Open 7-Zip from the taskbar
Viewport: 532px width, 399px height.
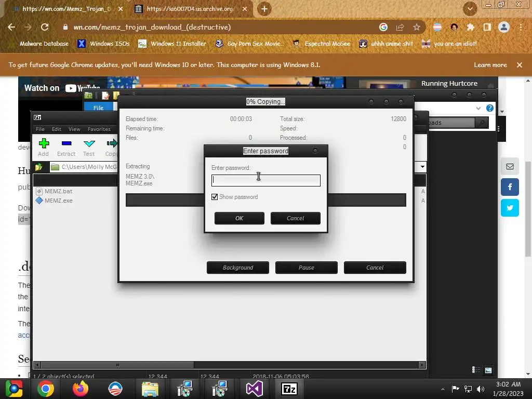click(x=289, y=389)
